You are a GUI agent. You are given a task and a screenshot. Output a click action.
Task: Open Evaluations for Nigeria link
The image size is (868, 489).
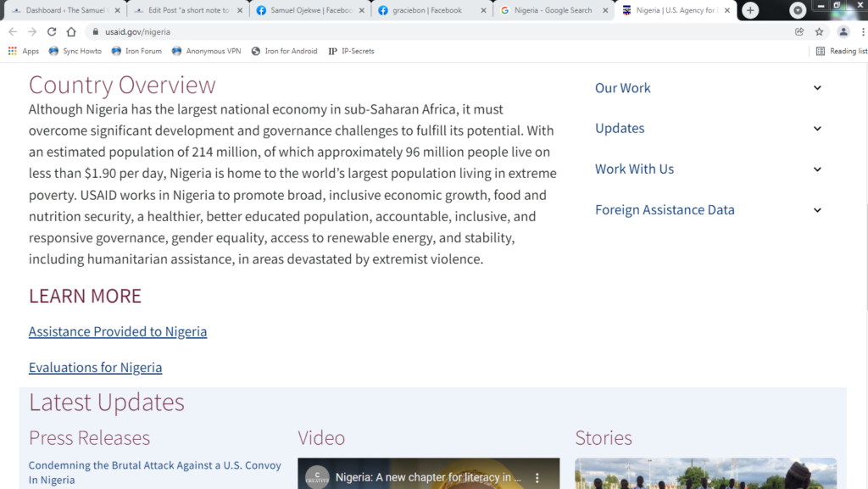click(95, 367)
